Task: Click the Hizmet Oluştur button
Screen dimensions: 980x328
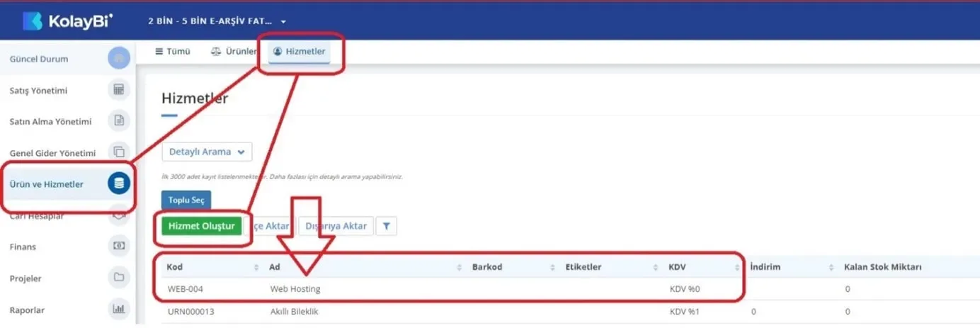Action: [202, 226]
